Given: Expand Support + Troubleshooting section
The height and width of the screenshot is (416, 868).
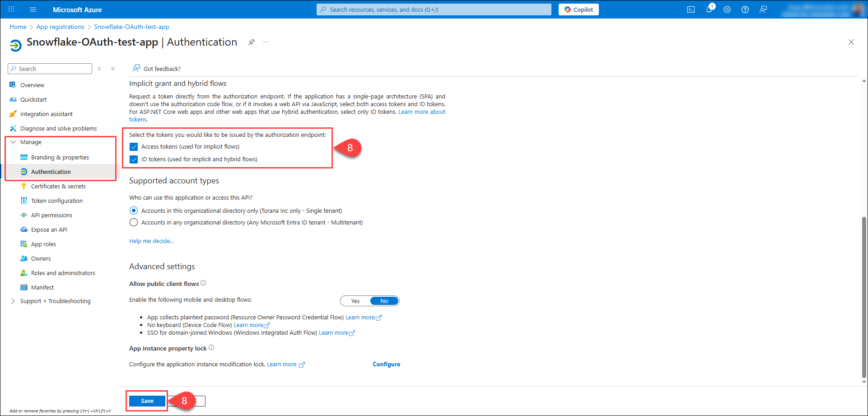Looking at the screenshot, I should (x=13, y=301).
